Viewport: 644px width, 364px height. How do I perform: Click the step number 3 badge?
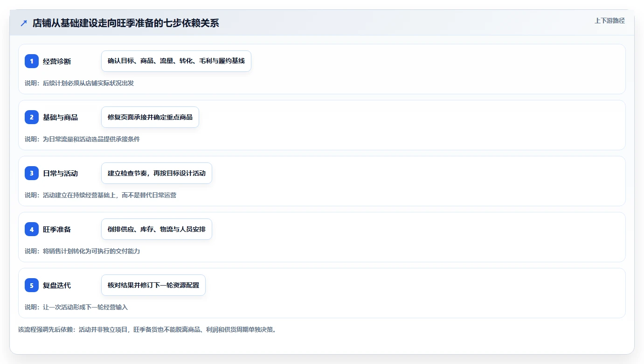(x=32, y=173)
